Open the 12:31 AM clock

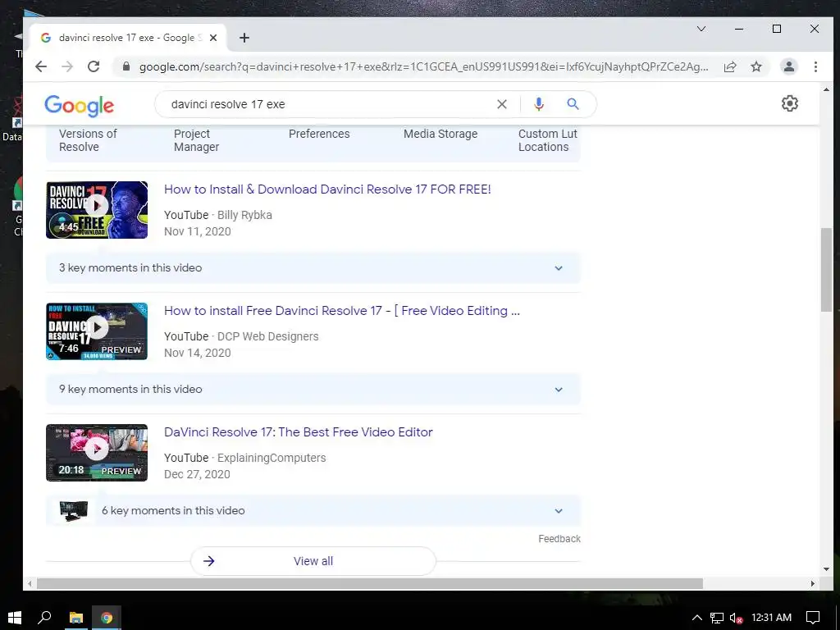pos(771,618)
